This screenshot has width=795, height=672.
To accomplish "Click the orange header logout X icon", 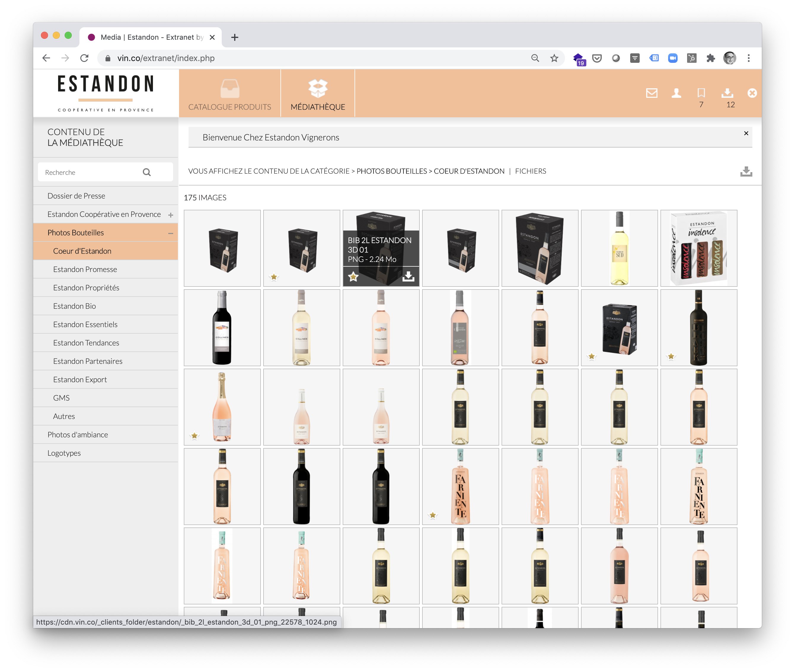I will coord(752,93).
